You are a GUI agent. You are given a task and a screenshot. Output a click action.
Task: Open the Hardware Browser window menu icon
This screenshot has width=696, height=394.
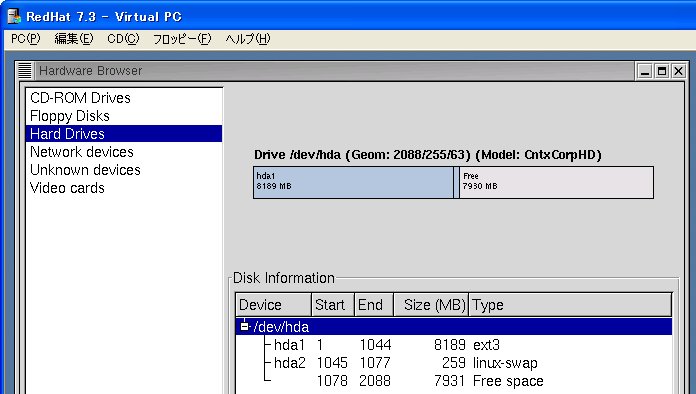pyautogui.click(x=25, y=71)
